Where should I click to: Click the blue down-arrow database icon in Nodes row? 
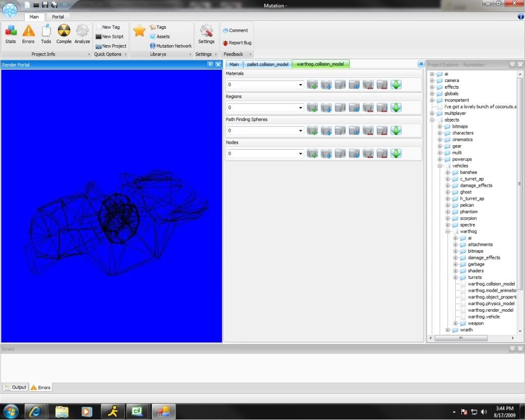(354, 154)
